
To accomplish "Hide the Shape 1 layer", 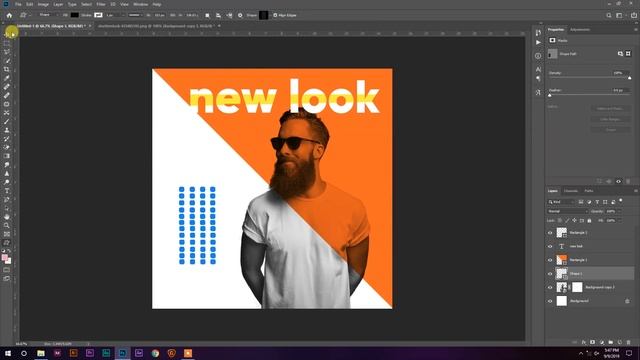I will click(550, 274).
